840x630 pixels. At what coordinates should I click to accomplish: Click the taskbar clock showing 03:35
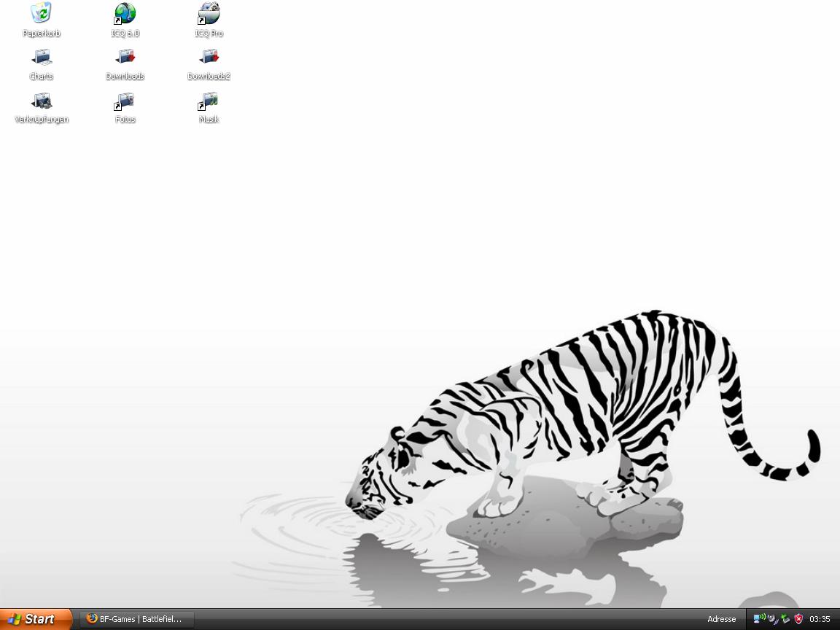[x=820, y=619]
